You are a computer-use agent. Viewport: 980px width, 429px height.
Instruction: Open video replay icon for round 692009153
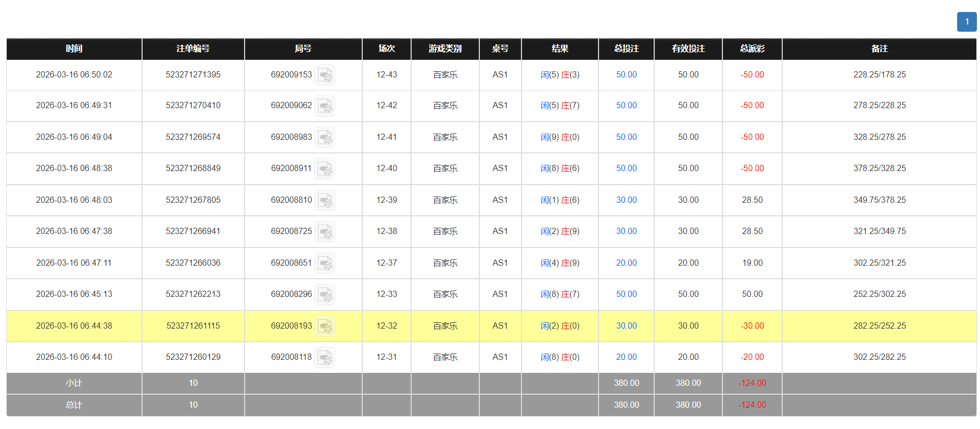pos(325,75)
